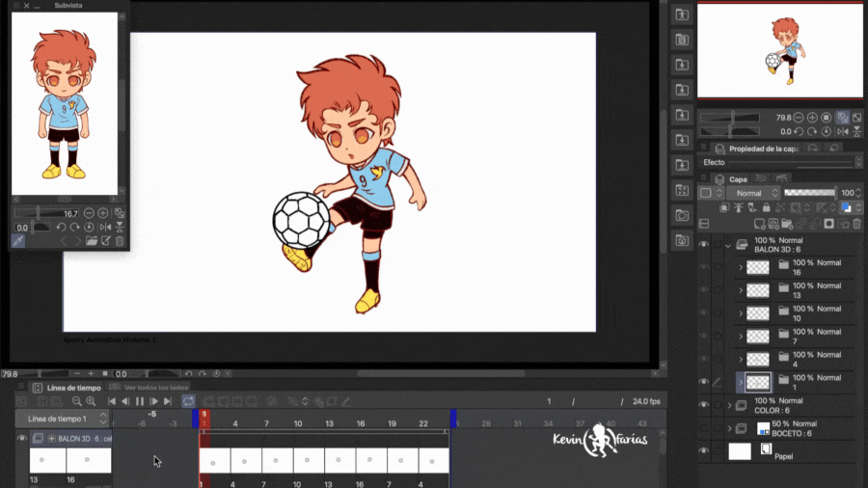Jump to first frame of timeline

(112, 401)
